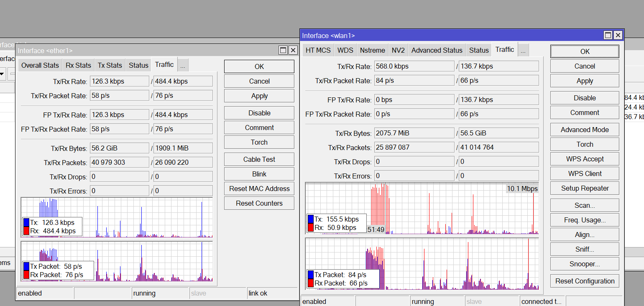Open the HT MCS tab
This screenshot has height=306, width=644.
(318, 50)
